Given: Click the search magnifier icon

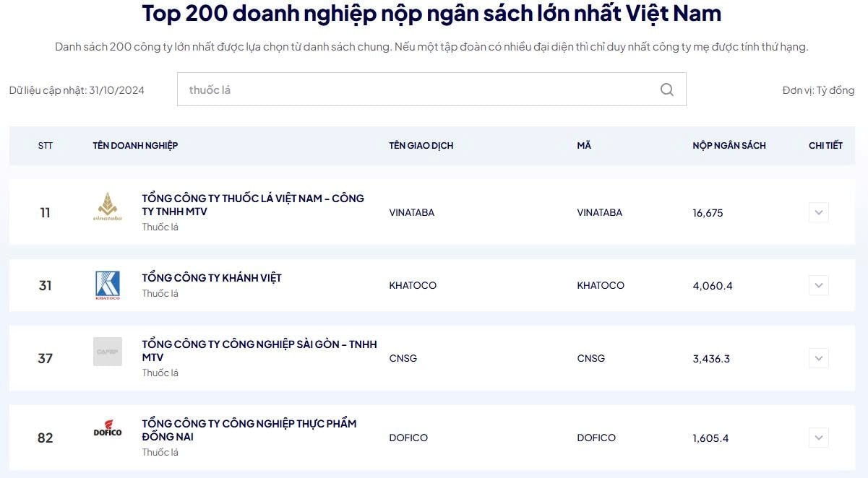Looking at the screenshot, I should tap(666, 90).
